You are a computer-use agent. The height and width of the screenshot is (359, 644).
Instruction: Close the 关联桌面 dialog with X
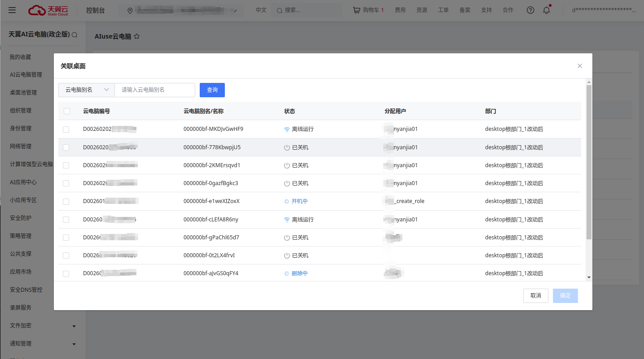point(579,66)
